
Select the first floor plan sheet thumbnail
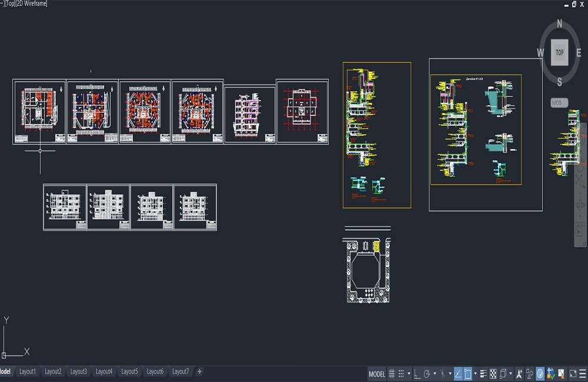coord(39,111)
